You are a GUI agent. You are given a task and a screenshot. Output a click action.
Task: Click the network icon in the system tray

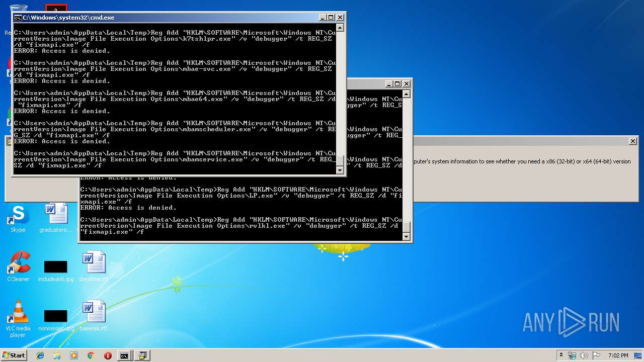click(573, 355)
